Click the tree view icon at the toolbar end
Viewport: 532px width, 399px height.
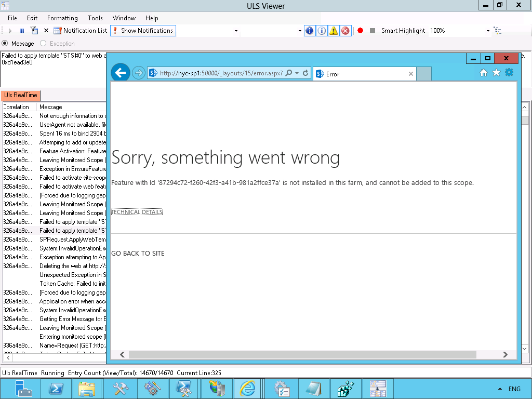(497, 31)
